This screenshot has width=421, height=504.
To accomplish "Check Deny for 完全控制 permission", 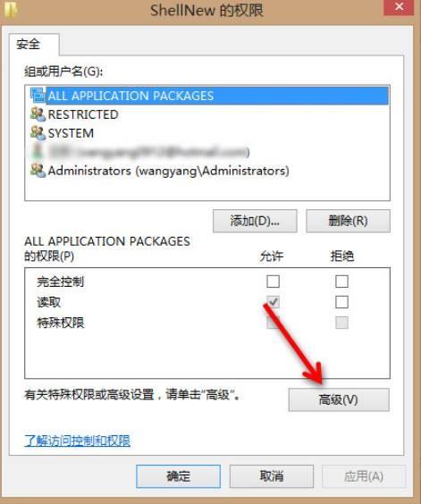I will tap(341, 281).
